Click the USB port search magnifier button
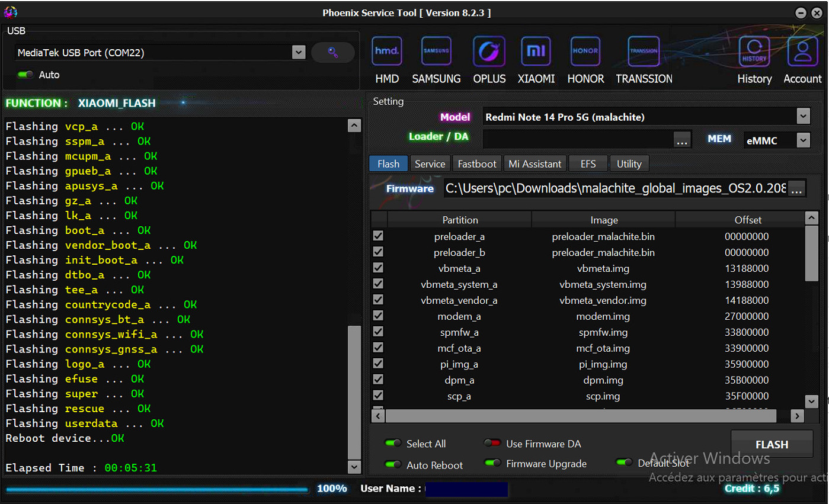829x504 pixels. 333,53
